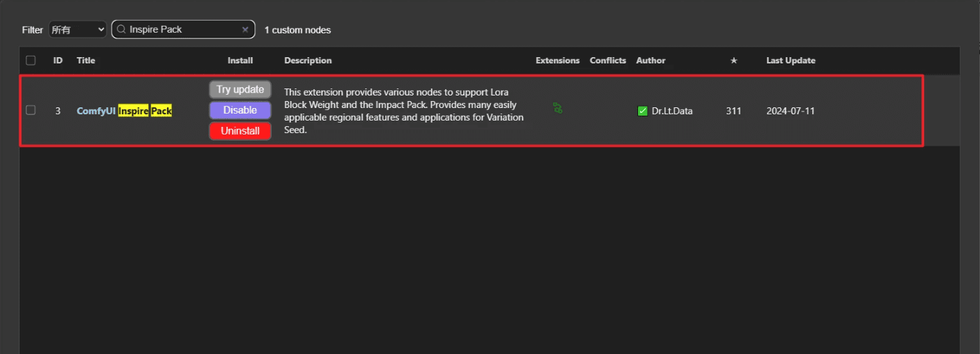This screenshot has width=980, height=354.
Task: Click the ID cell showing 3
Action: [58, 111]
